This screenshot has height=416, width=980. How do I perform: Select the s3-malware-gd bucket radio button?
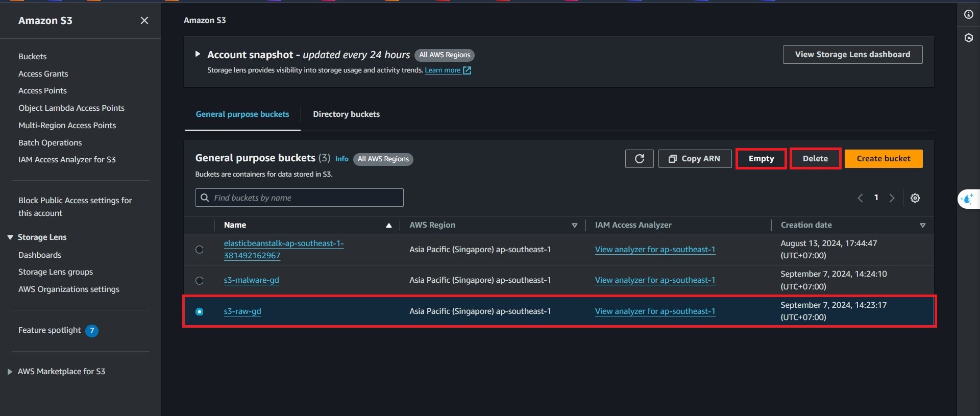tap(200, 281)
